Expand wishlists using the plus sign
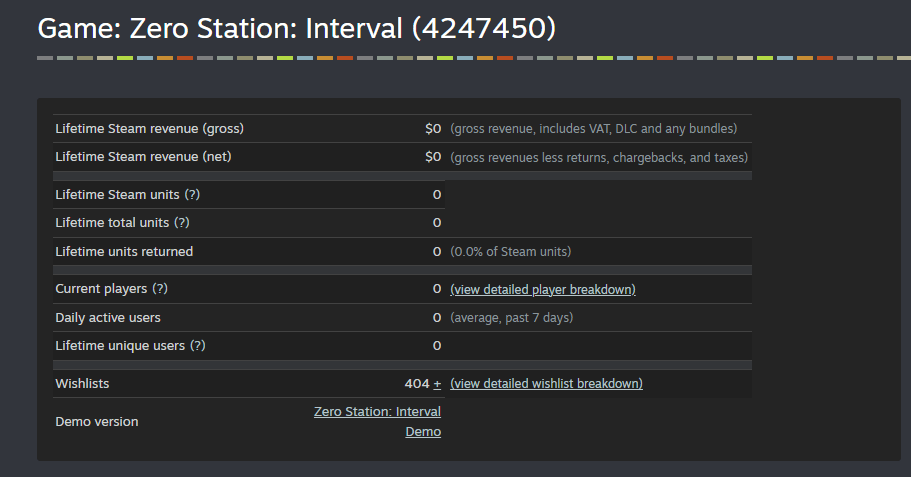The height and width of the screenshot is (477, 911). tap(437, 384)
